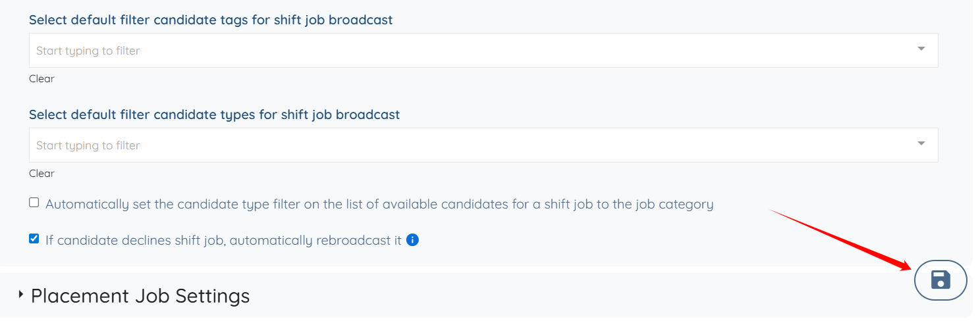Click the 'Select default filter candidate tags' label
This screenshot has height=323, width=980.
pos(211,20)
